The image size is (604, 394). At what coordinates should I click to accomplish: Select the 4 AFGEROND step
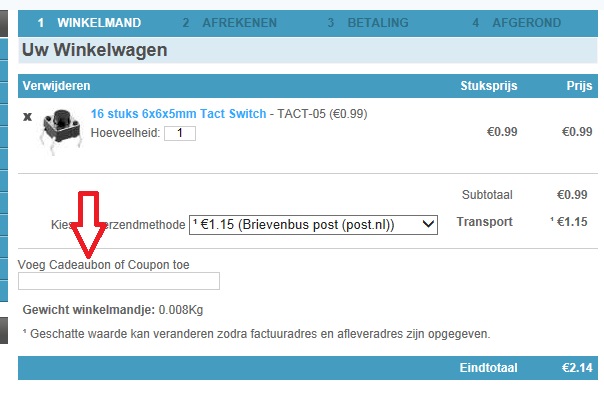pos(517,23)
